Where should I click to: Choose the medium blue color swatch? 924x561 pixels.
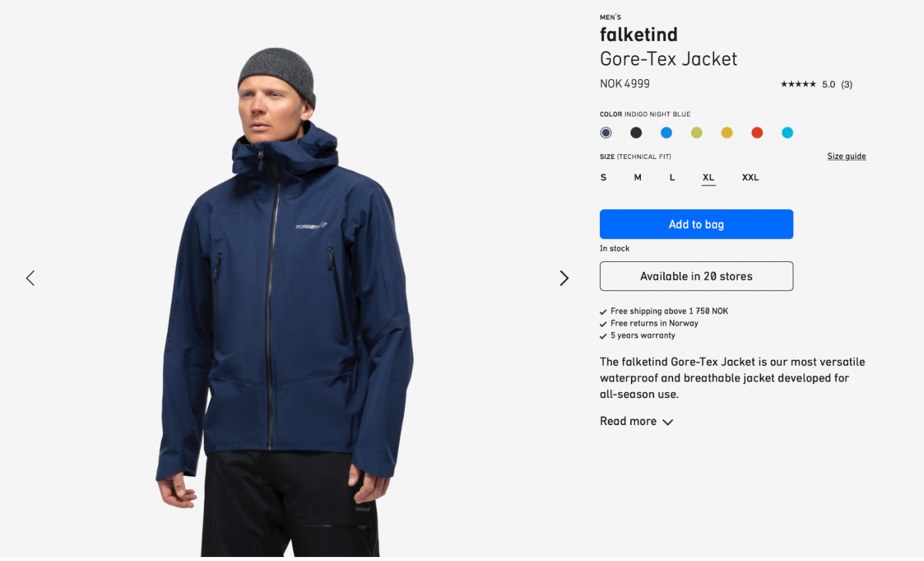click(x=667, y=133)
